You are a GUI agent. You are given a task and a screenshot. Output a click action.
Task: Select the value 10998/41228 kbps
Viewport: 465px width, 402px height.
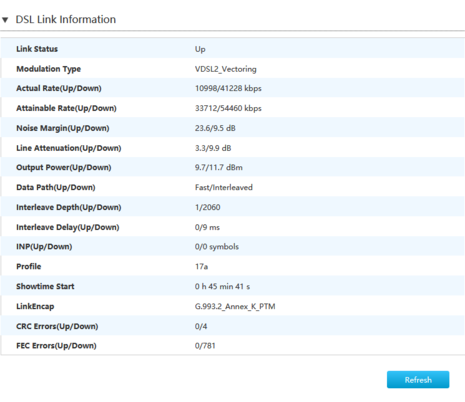tap(228, 88)
